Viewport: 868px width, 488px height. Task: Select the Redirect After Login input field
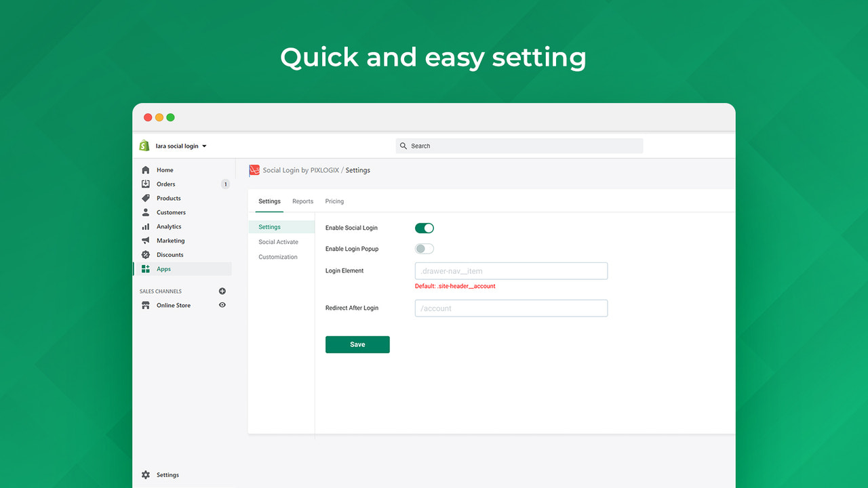pos(511,308)
